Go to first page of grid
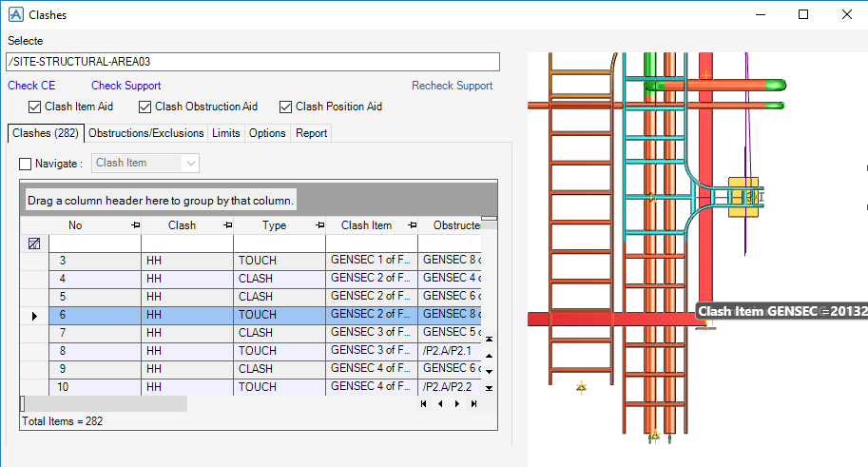This screenshot has width=868, height=467. (423, 404)
